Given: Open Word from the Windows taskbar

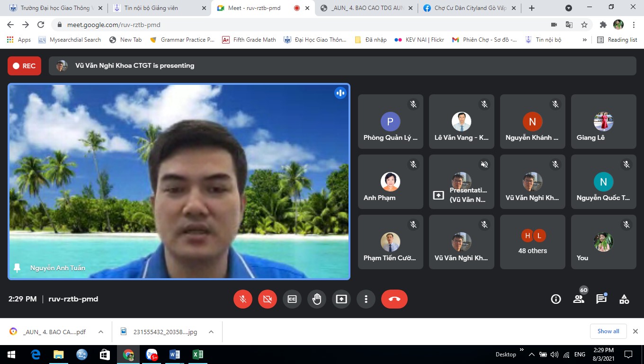Looking at the screenshot, I should (x=174, y=355).
